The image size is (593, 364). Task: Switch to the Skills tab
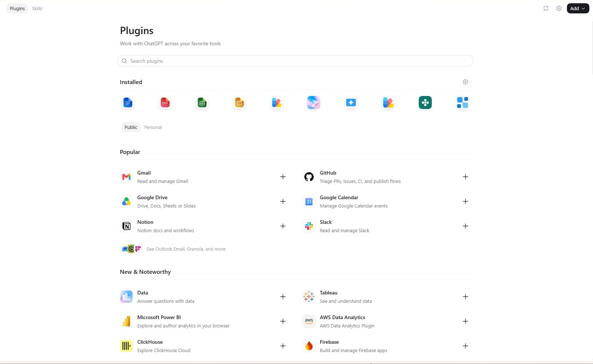pos(37,8)
